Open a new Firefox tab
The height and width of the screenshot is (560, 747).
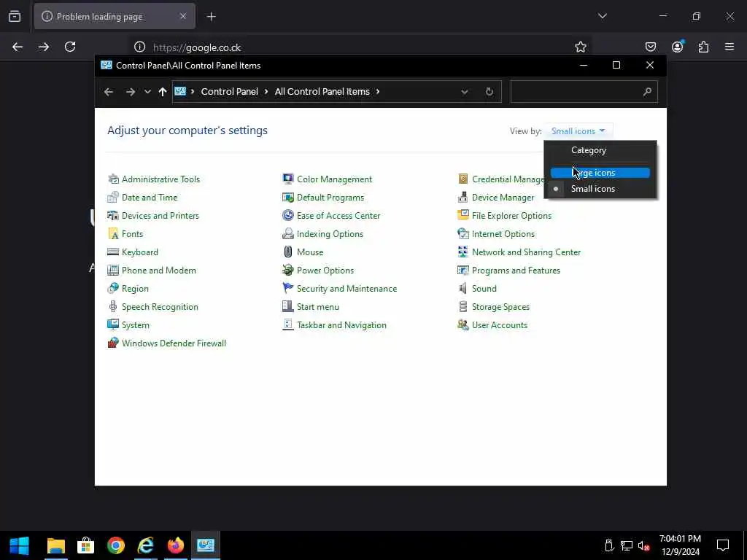click(212, 17)
